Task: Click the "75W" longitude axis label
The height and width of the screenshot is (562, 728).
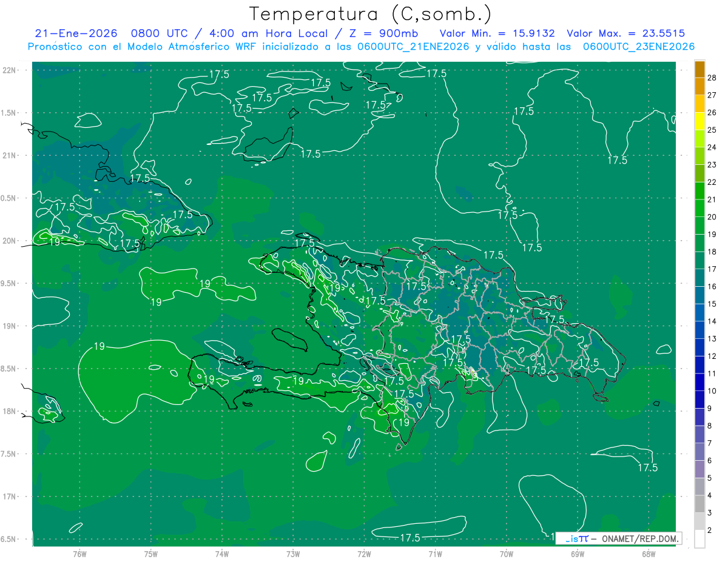Action: click(x=151, y=554)
